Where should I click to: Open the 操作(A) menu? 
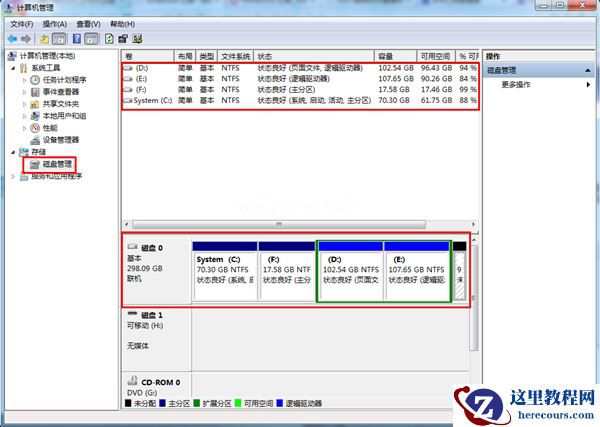click(x=55, y=24)
